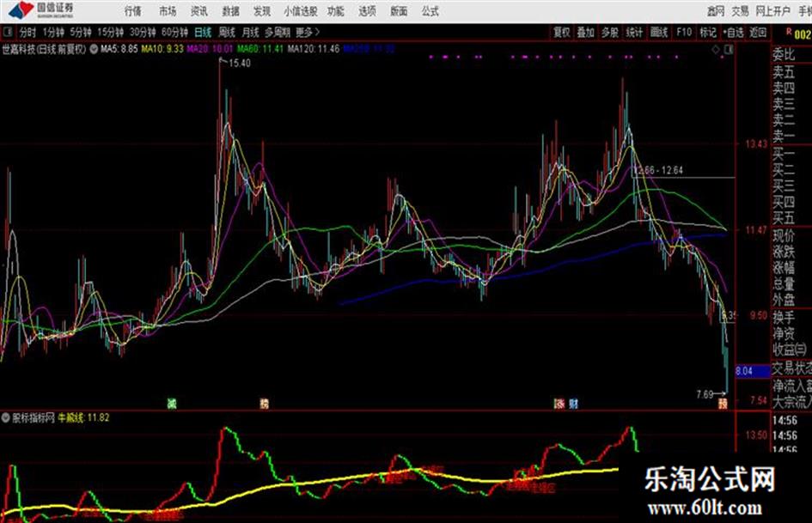Image resolution: width=812 pixels, height=523 pixels.
Task: Open the 市场 menu
Action: [x=168, y=11]
